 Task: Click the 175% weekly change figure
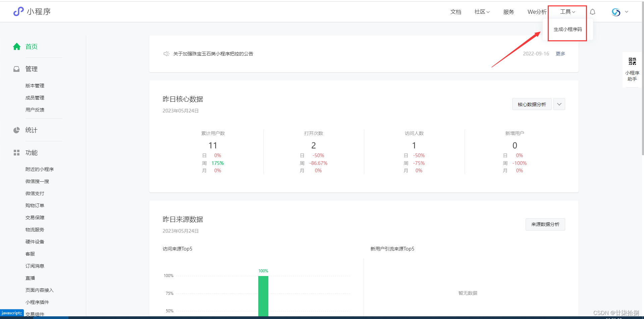(218, 163)
